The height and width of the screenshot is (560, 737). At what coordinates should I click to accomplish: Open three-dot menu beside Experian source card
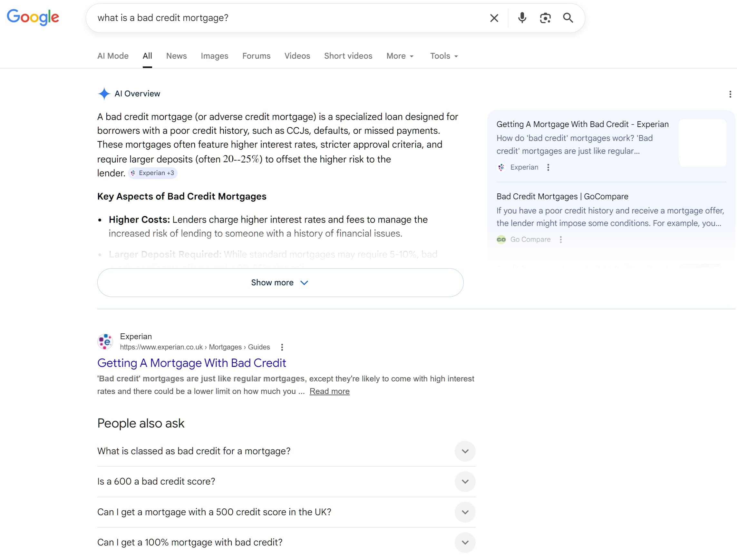[548, 167]
